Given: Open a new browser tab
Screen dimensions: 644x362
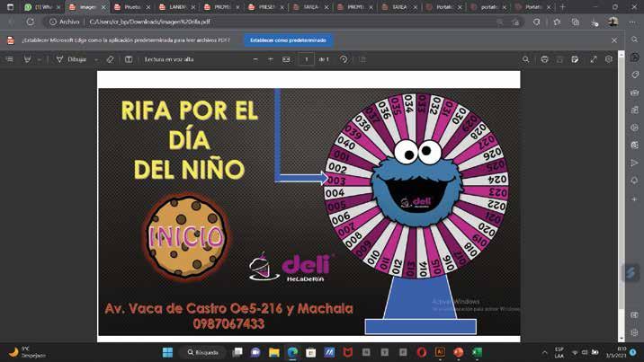Looking at the screenshot, I should coord(563,7).
